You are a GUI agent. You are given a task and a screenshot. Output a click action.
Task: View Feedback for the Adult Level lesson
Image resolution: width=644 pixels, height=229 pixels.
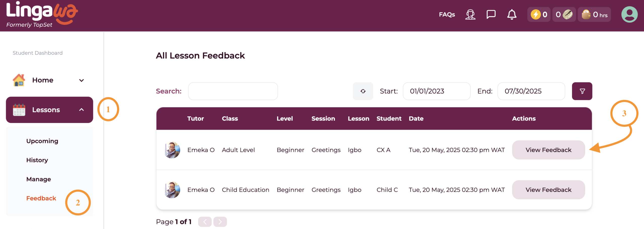[x=548, y=150]
